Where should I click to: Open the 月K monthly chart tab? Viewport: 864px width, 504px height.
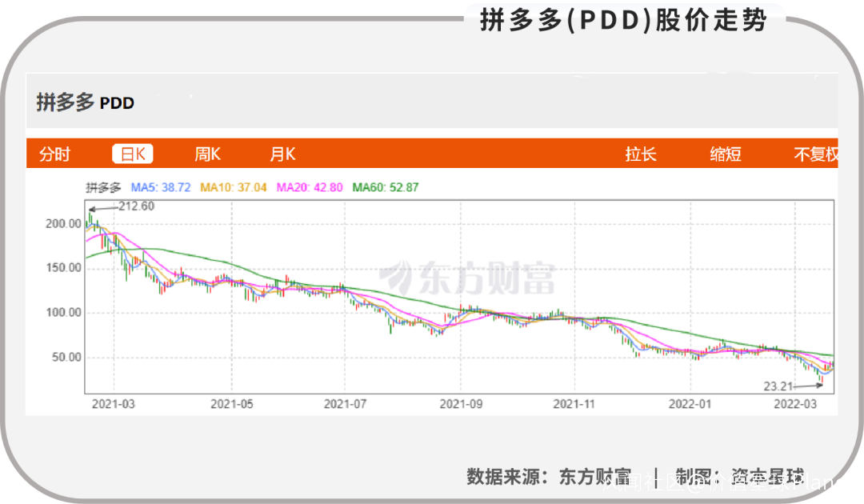coord(282,154)
